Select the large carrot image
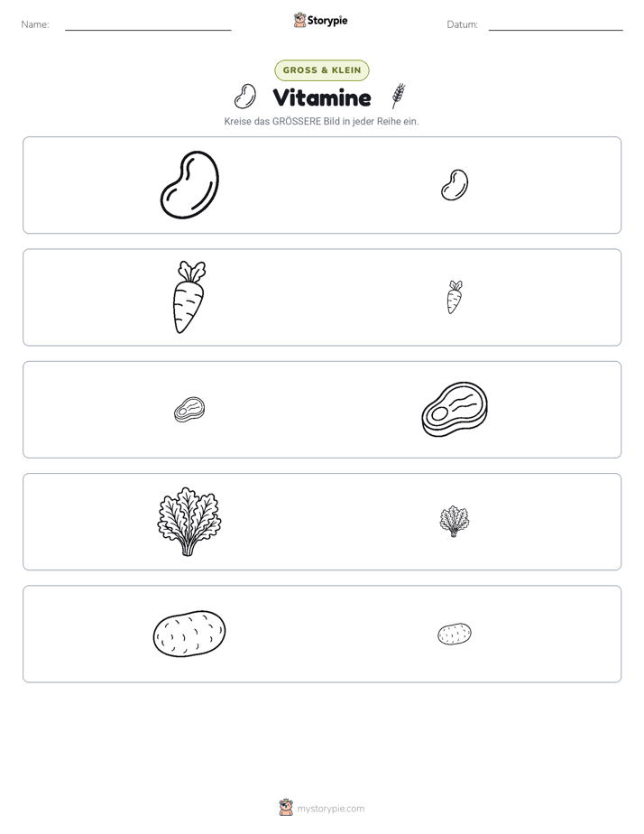Image resolution: width=644 pixels, height=834 pixels. tap(189, 297)
